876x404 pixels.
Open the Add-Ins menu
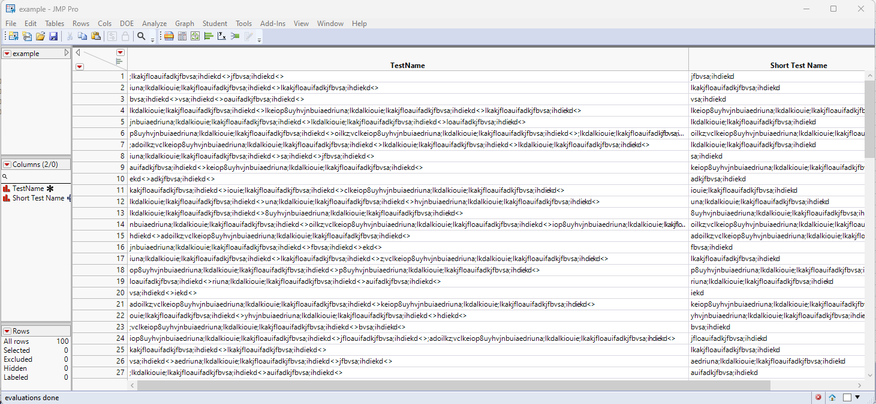coord(273,23)
